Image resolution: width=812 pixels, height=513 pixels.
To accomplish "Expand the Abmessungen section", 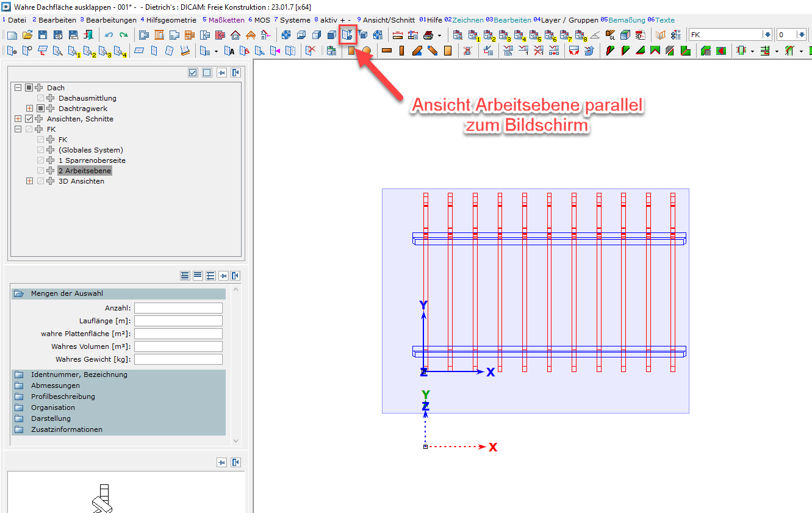I will tap(55, 386).
